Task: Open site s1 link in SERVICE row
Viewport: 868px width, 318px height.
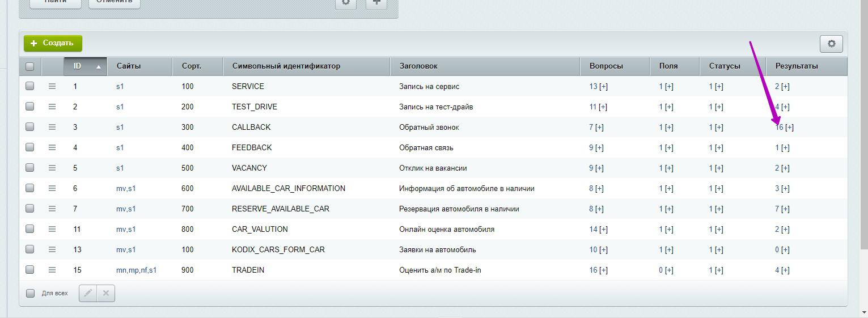Action: coord(120,87)
